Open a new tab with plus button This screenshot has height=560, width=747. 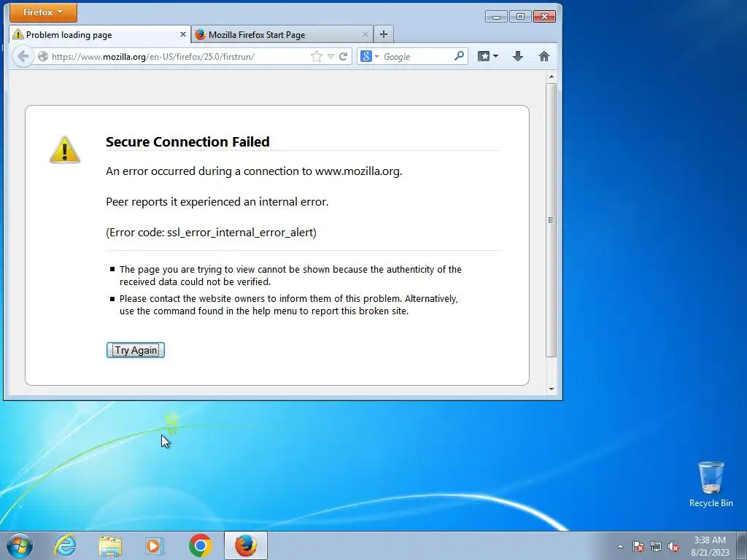pos(384,34)
